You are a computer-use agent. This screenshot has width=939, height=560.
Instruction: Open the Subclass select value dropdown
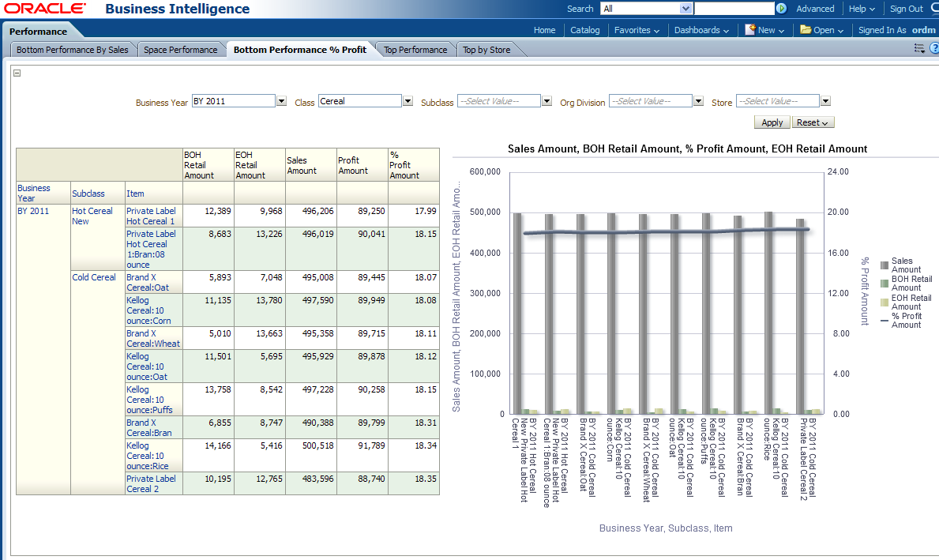(546, 101)
